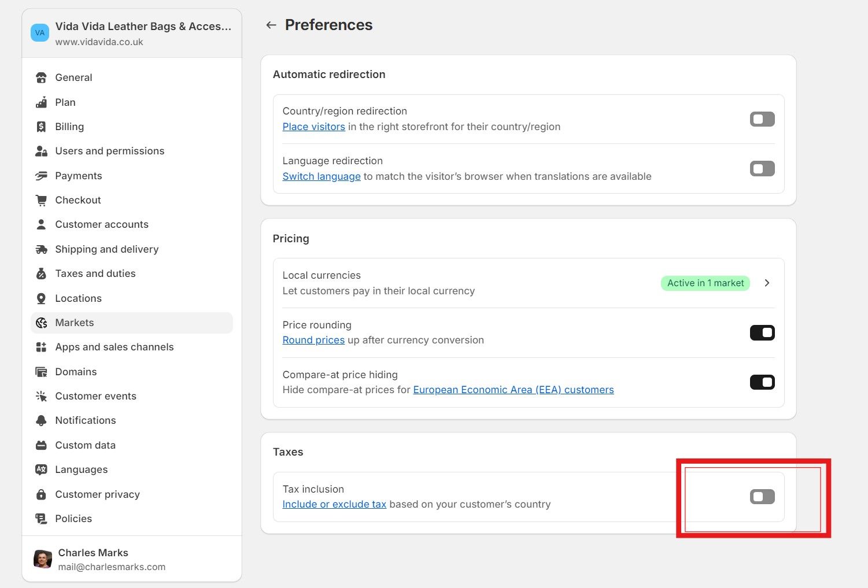This screenshot has height=588, width=868.
Task: Disable the Price rounding toggle
Action: [x=762, y=332]
